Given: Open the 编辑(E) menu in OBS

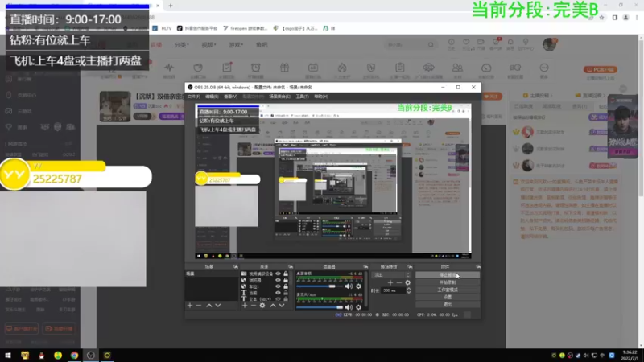Looking at the screenshot, I should click(212, 97).
